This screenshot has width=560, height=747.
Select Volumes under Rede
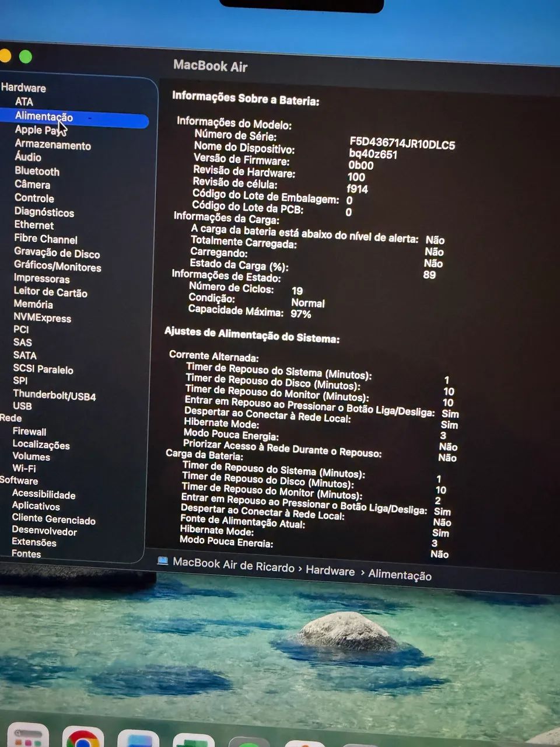coord(31,457)
